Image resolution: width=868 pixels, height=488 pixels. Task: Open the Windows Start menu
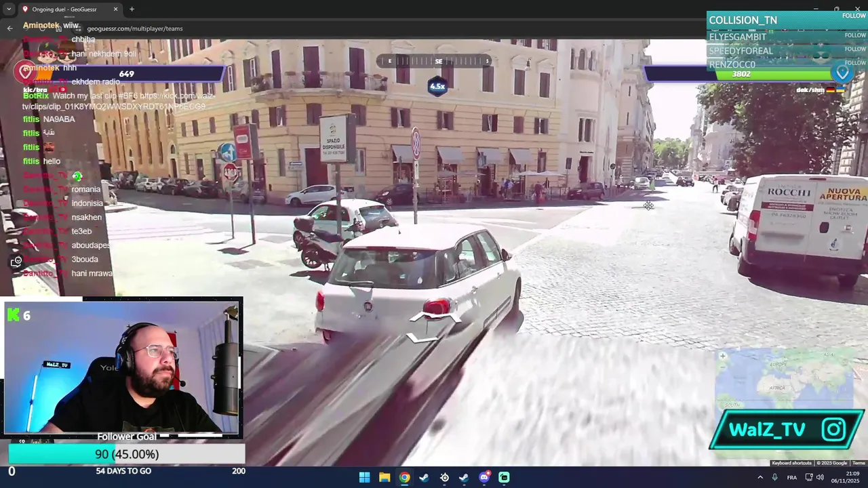tap(364, 477)
